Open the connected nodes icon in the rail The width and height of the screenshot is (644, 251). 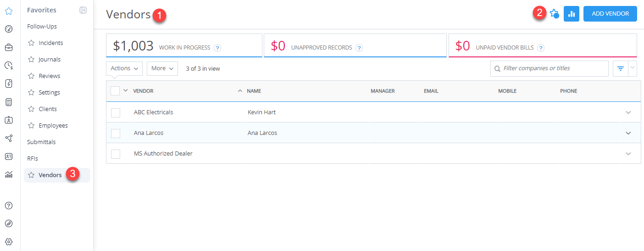tap(9, 138)
